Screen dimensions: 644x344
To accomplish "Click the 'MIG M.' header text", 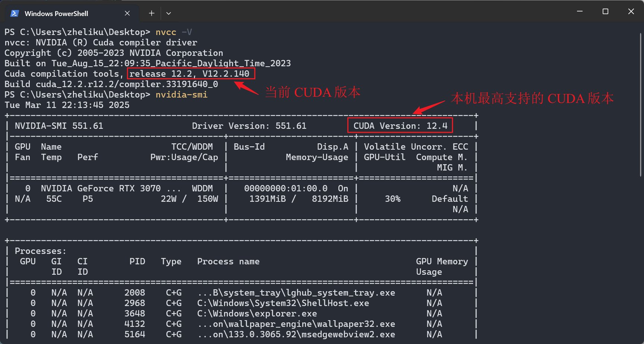I will 453,168.
